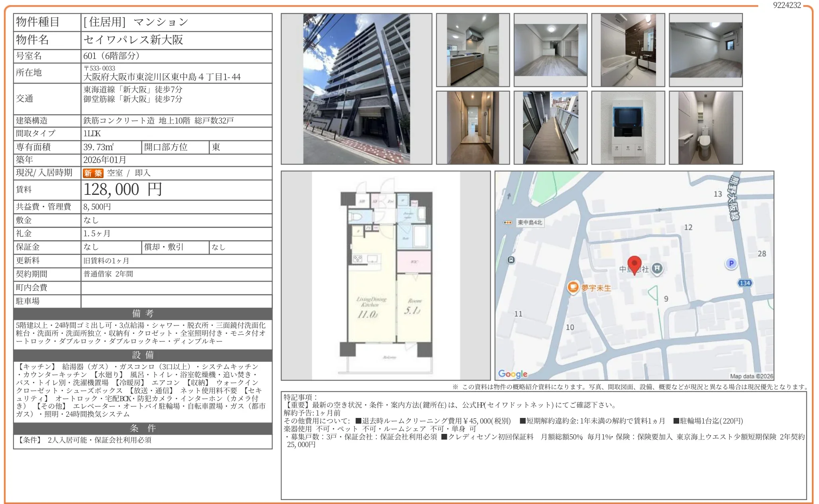Open the balcony corridor photo

[550, 127]
